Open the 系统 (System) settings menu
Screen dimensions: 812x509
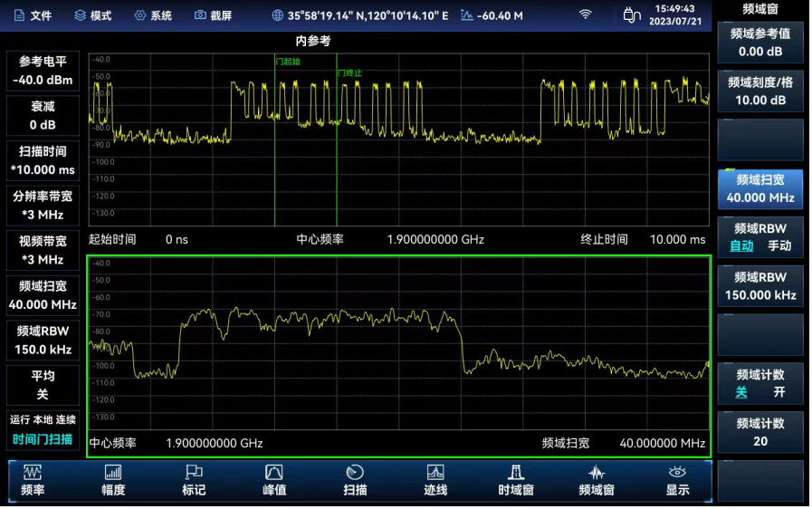coord(152,15)
